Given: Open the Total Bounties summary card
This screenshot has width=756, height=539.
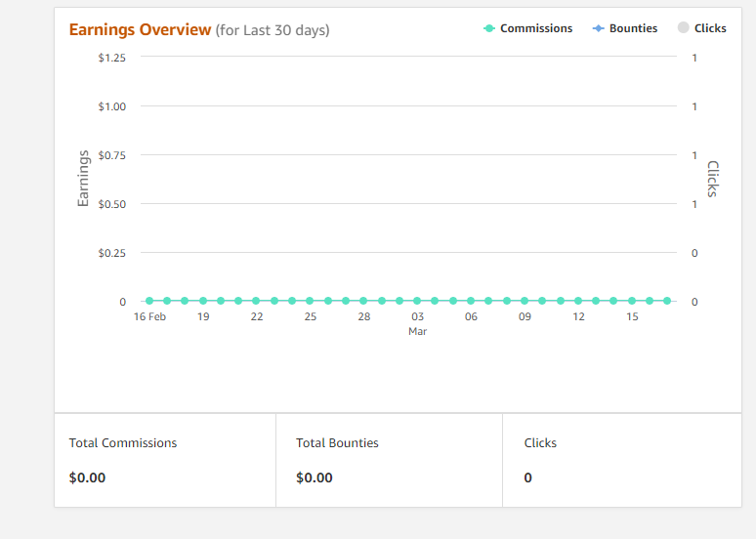Looking at the screenshot, I should click(389, 460).
